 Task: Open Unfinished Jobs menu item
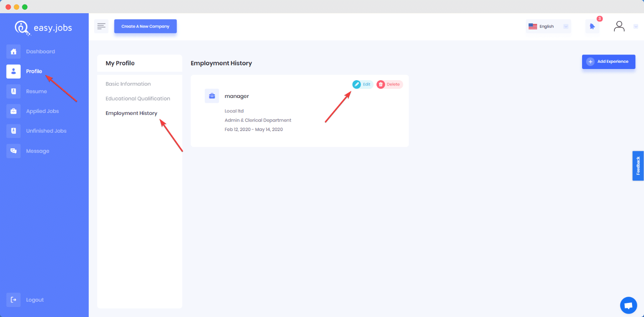click(46, 131)
